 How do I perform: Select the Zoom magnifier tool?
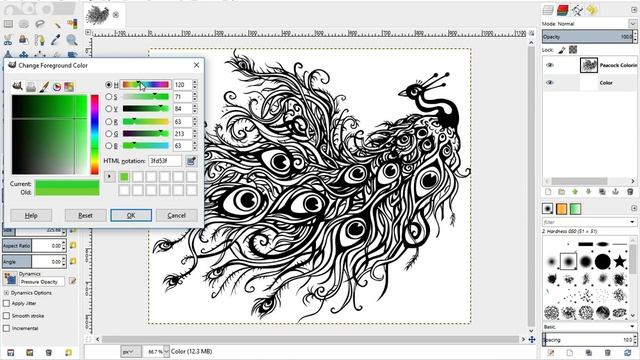pyautogui.click(x=72, y=40)
